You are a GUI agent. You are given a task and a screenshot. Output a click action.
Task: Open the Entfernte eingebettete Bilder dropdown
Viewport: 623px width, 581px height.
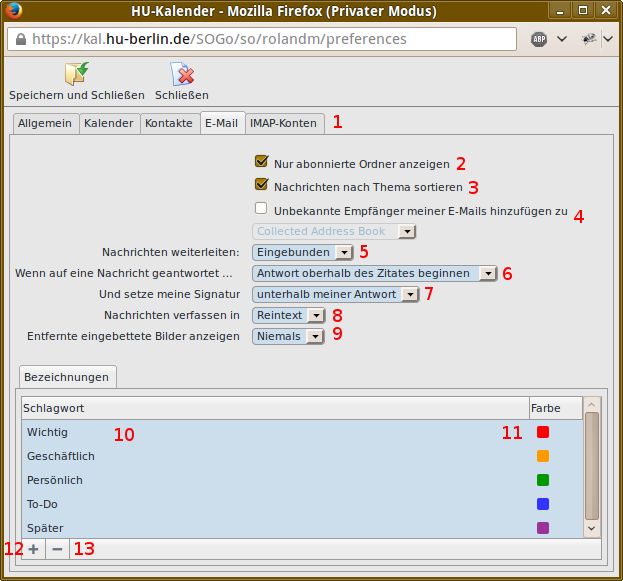click(x=289, y=336)
